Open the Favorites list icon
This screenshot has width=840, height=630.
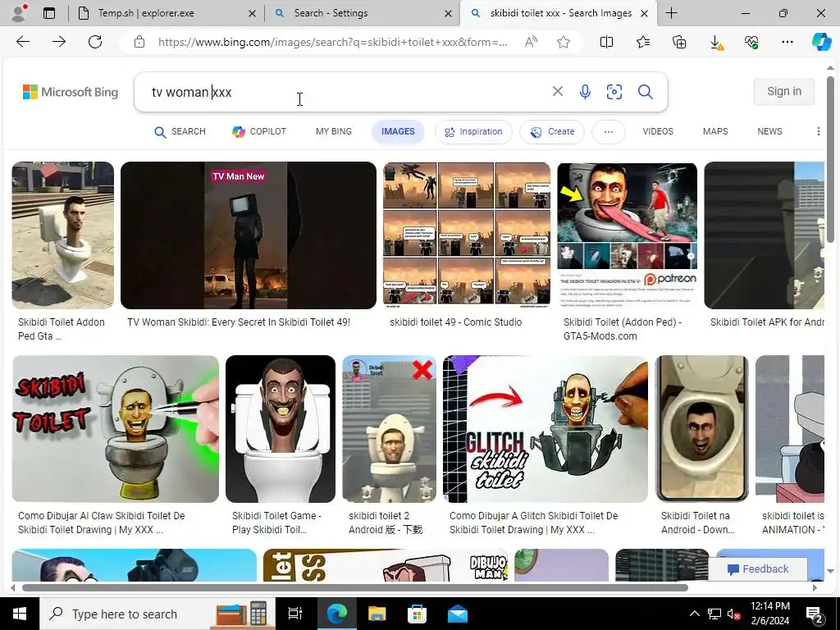click(x=643, y=42)
